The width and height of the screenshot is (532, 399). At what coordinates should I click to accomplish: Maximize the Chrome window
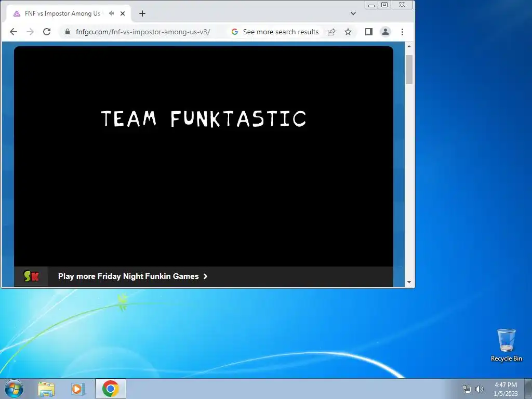coord(384,5)
